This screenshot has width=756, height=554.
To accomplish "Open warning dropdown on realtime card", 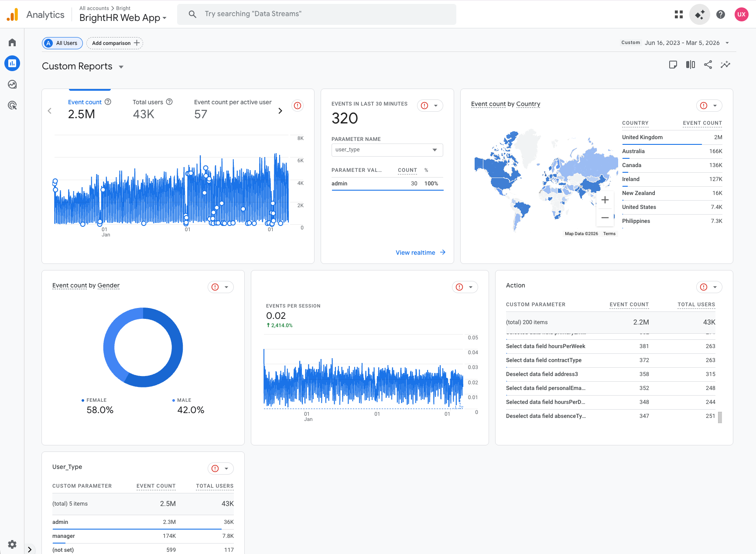I will [430, 106].
